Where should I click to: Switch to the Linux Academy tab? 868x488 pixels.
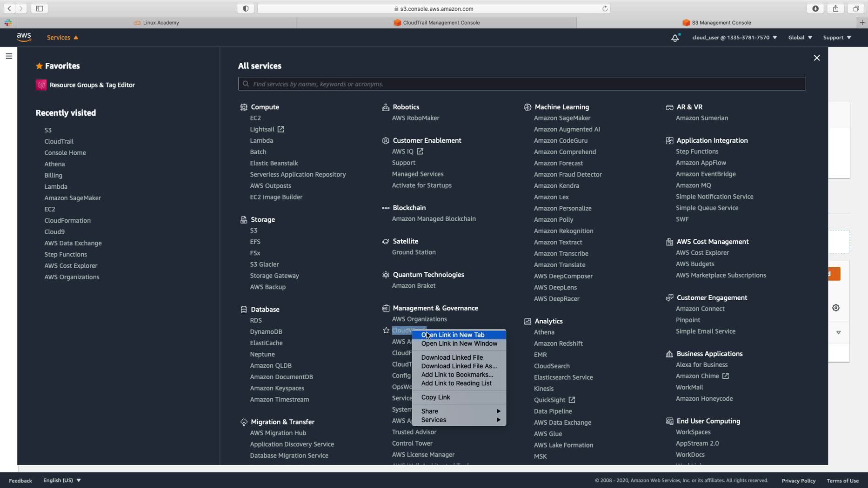(156, 22)
